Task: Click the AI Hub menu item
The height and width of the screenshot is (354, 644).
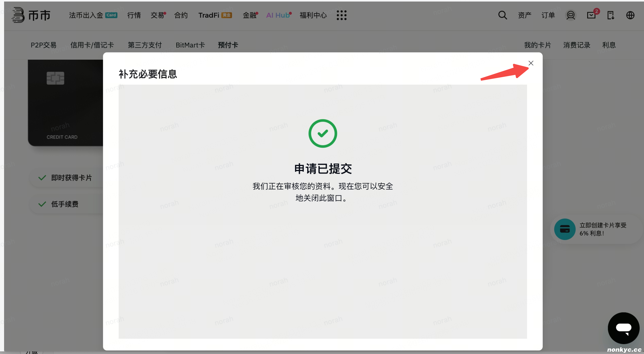Action: [x=278, y=15]
